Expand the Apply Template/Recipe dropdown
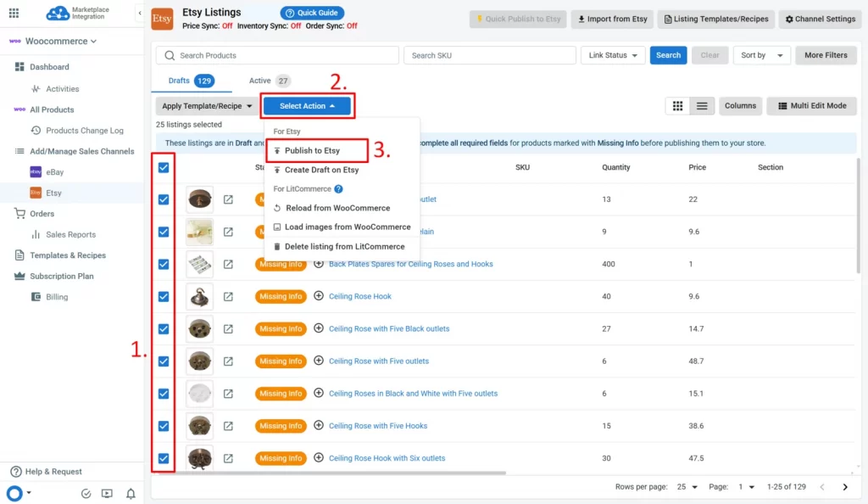Image resolution: width=868 pixels, height=504 pixels. [204, 106]
